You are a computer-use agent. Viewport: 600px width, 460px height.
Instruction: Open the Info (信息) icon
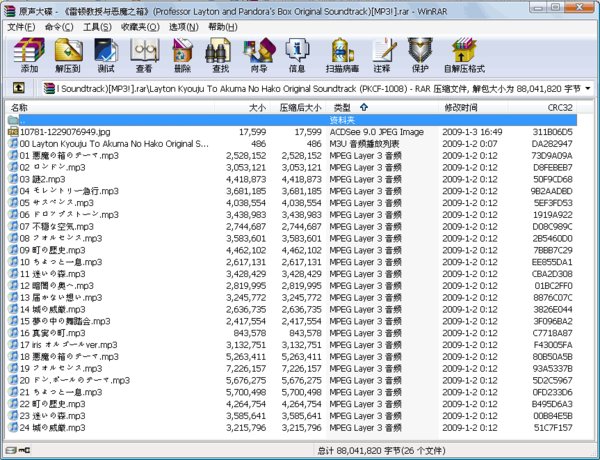297,50
